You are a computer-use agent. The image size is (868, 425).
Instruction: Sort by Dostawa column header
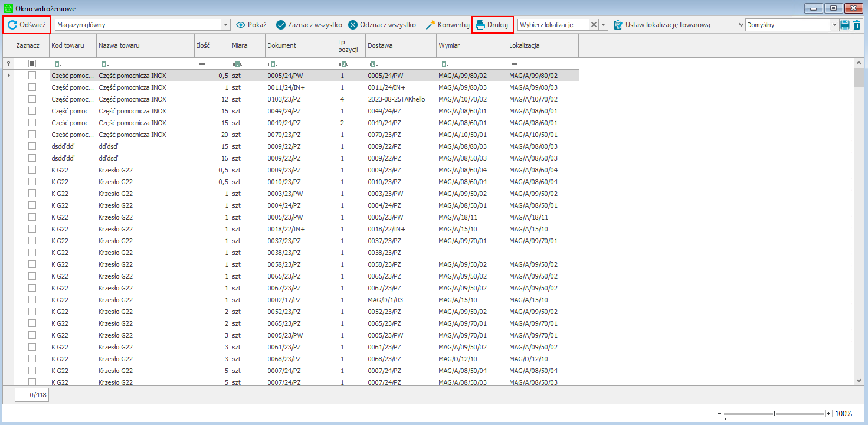(401, 45)
